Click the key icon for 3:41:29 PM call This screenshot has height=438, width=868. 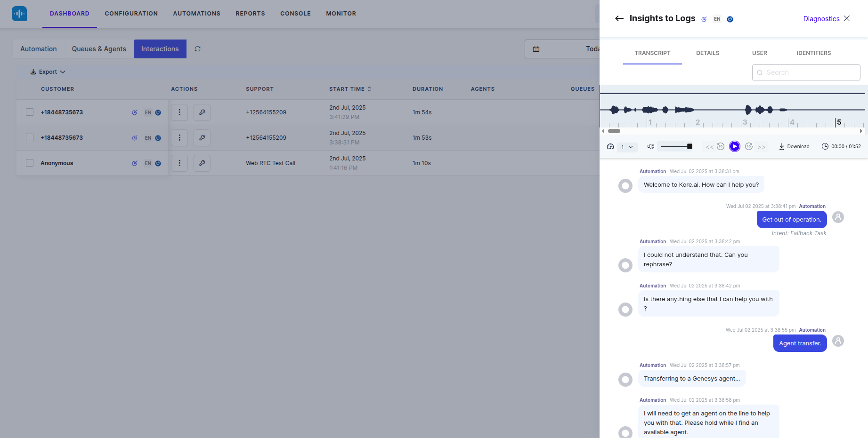pos(202,112)
